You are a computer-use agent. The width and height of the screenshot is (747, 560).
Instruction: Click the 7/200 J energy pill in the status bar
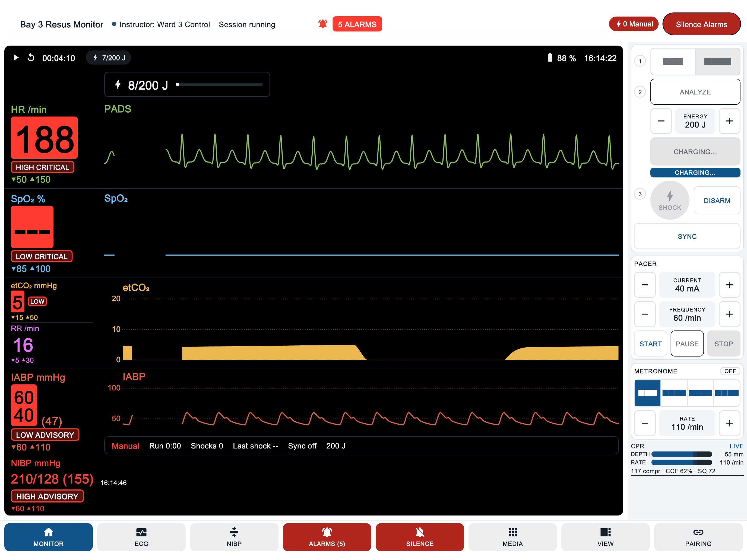click(x=108, y=58)
